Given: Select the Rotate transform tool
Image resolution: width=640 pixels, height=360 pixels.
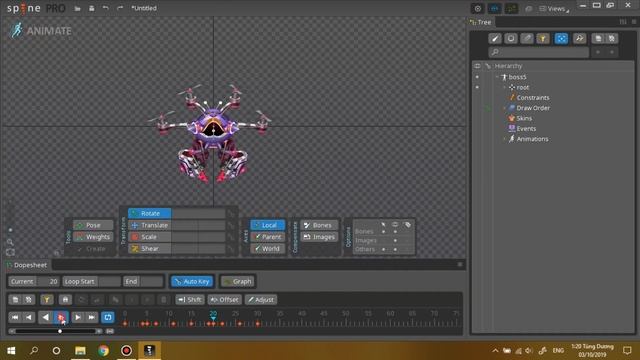Looking at the screenshot, I should coord(150,213).
